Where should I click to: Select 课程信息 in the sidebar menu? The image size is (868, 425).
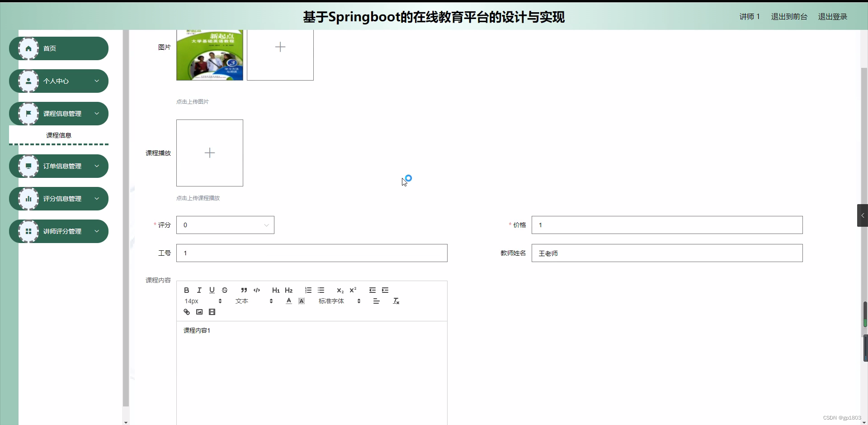click(59, 135)
